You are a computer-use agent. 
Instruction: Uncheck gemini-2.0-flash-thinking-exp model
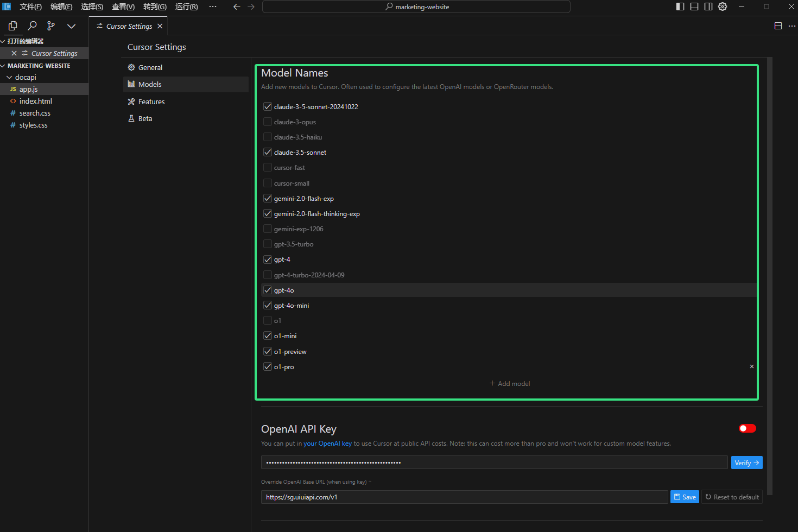coord(268,213)
